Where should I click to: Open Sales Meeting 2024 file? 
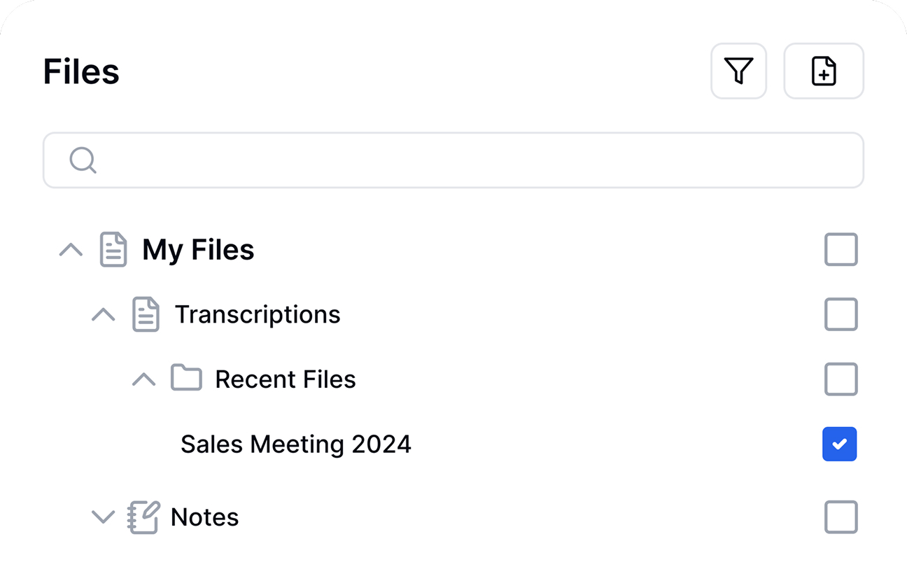[295, 444]
